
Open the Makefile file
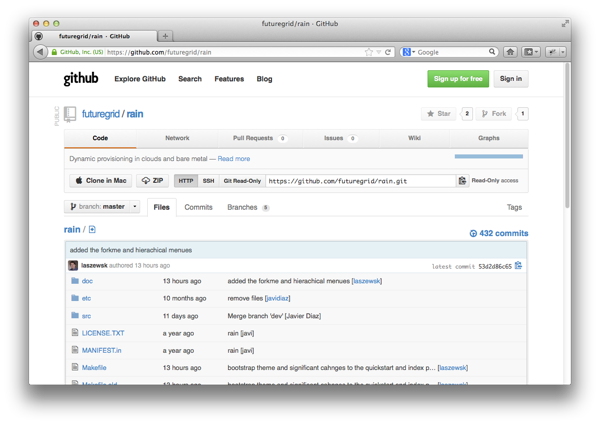pyautogui.click(x=94, y=368)
